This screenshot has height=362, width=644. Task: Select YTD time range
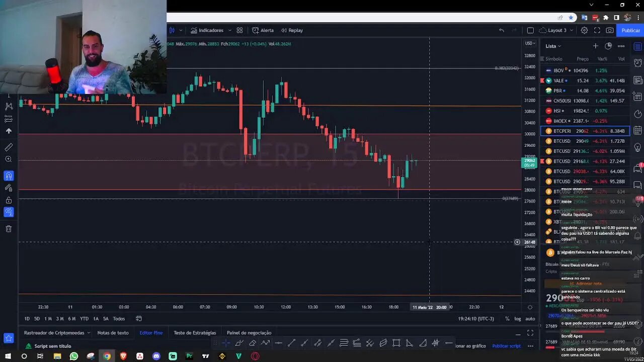pos(84,319)
